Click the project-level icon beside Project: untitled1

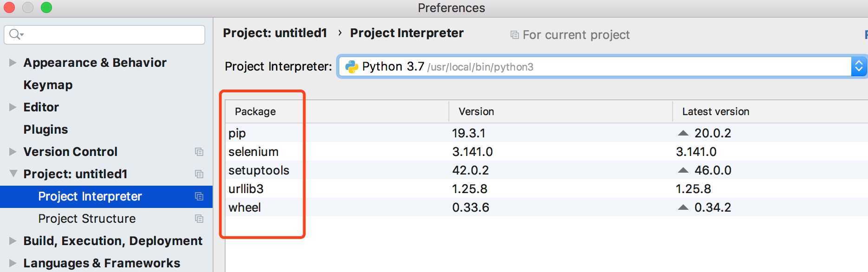[x=199, y=174]
